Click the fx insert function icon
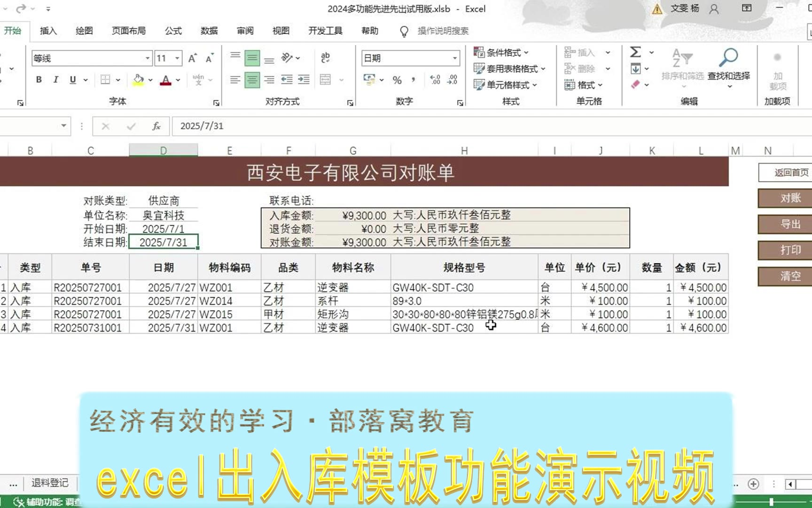Screen dimensions: 812x508 156,126
